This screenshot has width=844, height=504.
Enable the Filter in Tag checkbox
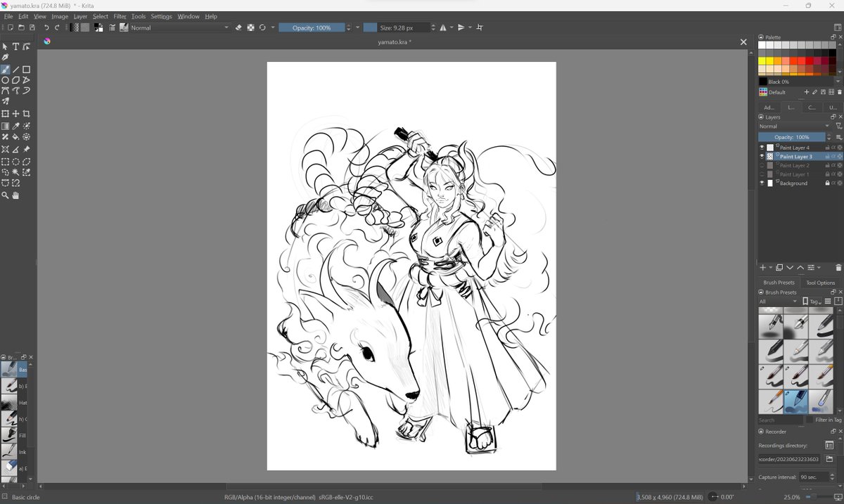809,420
